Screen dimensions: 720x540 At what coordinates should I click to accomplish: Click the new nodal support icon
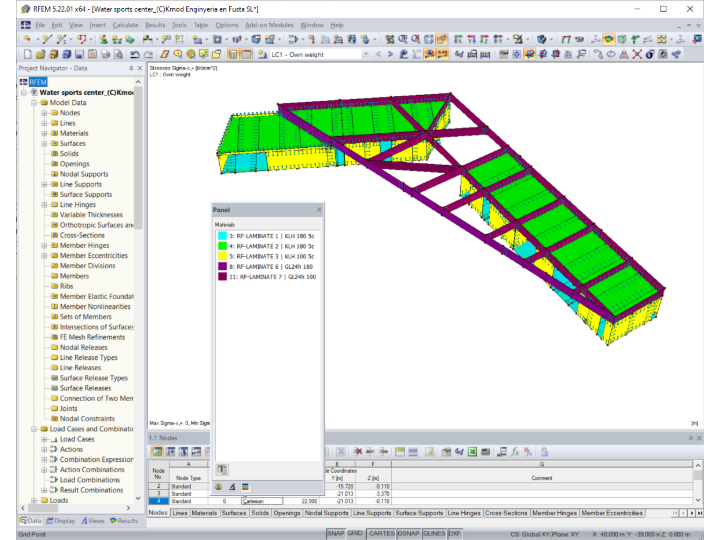click(104, 39)
